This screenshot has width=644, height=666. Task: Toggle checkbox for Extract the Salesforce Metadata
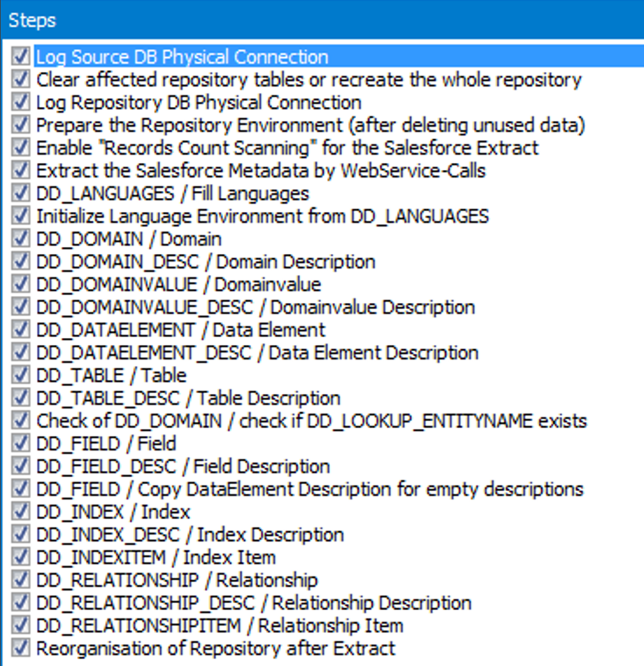[x=20, y=170]
